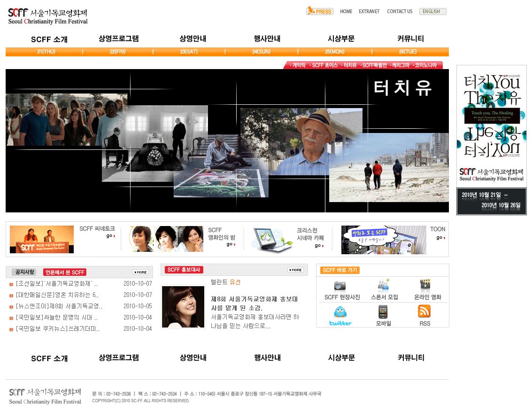Click go arrow under SCFF 씨네토크

tap(111, 236)
